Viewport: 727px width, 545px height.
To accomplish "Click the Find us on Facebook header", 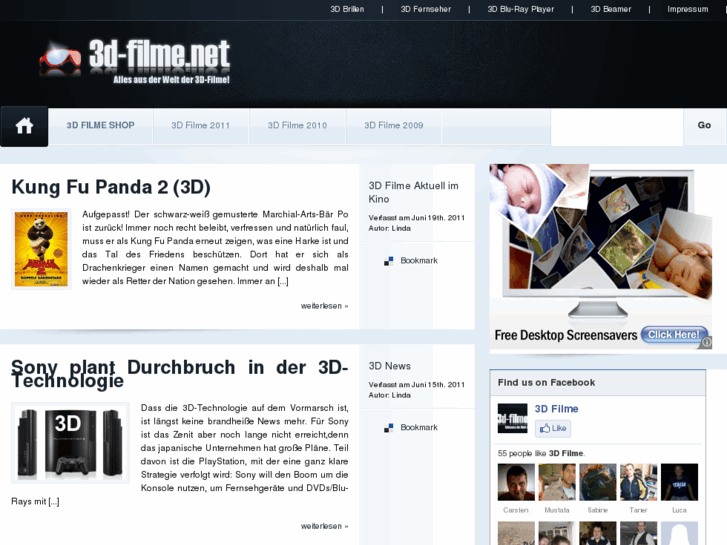I will (x=546, y=383).
